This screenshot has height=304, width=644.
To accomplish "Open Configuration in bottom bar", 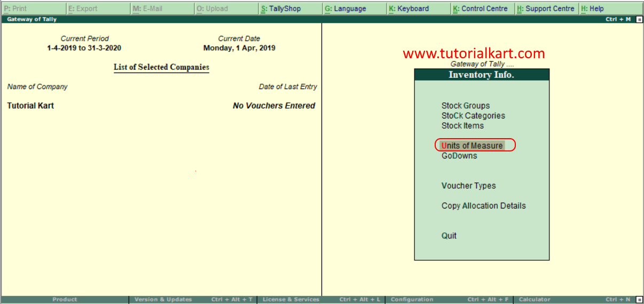I will click(x=450, y=300).
